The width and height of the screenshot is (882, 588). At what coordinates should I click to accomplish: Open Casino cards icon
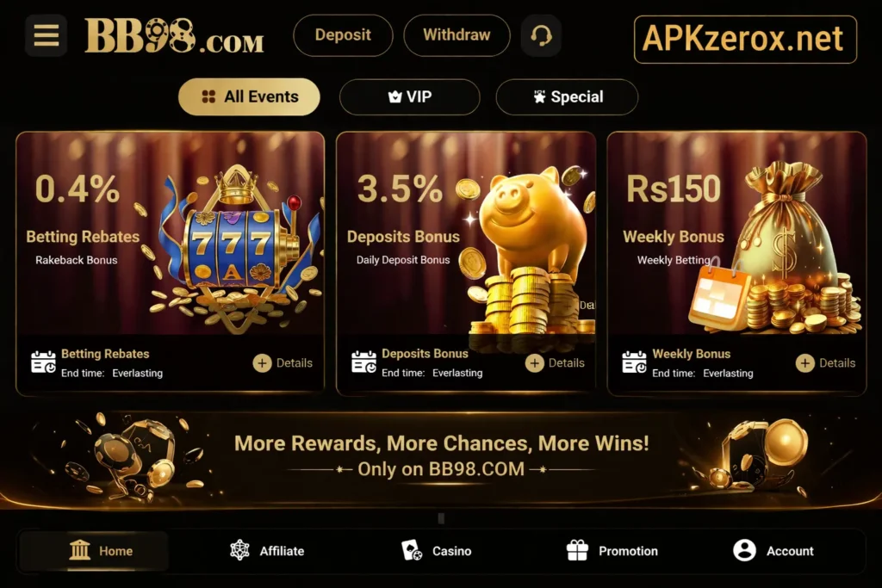(x=412, y=550)
